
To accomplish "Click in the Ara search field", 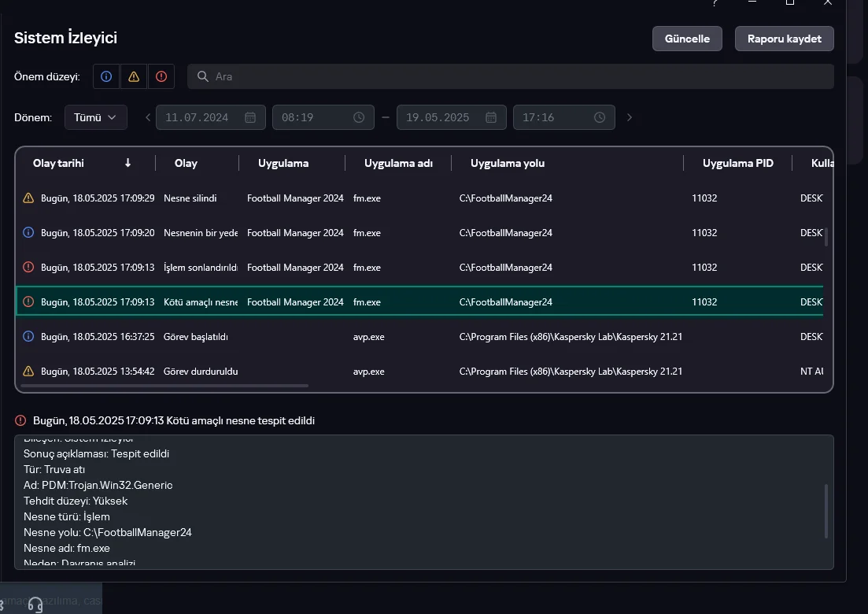I will [x=511, y=76].
